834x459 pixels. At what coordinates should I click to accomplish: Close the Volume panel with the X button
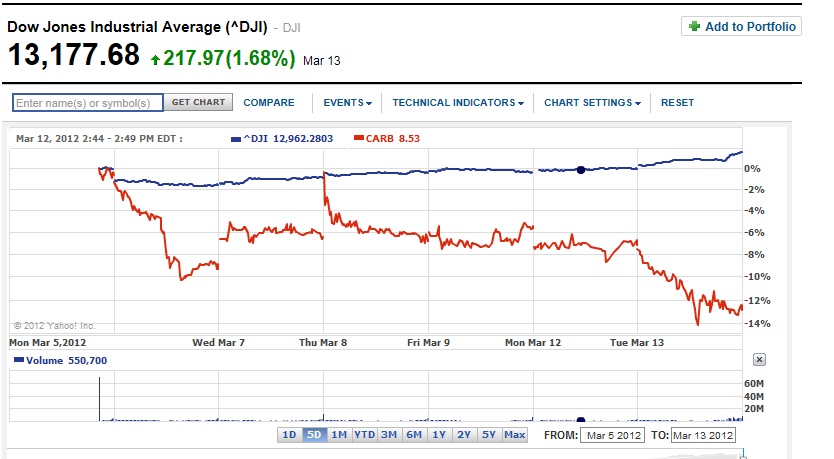coord(760,360)
